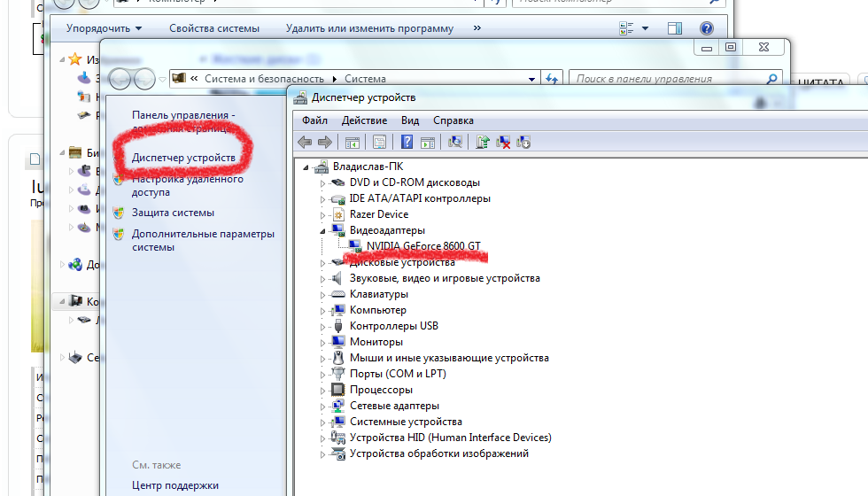Click the Устройства обработки изображений icon
Image resolution: width=868 pixels, height=496 pixels.
(x=337, y=453)
